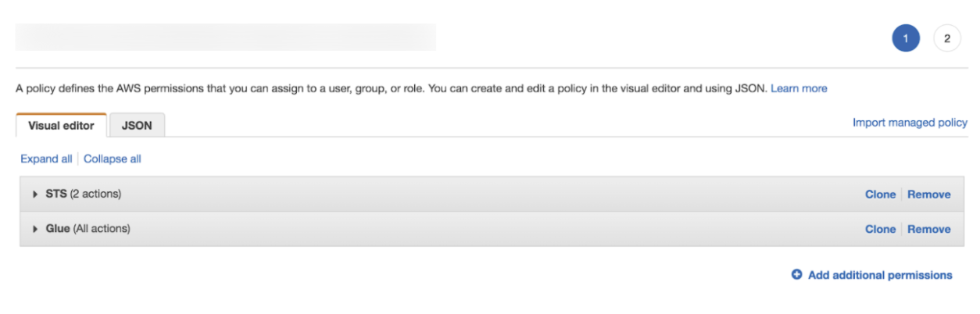Click the plus icon for additional permissions

[797, 275]
